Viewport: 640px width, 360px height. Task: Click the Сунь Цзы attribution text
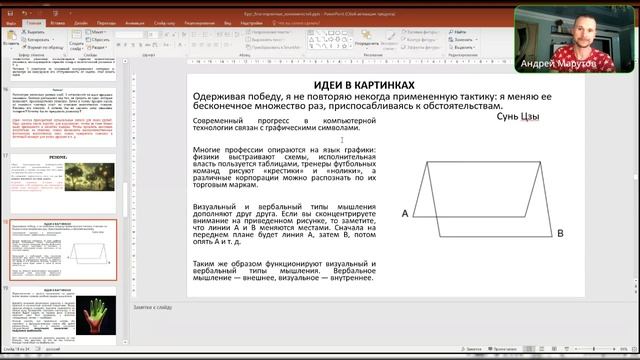[518, 117]
